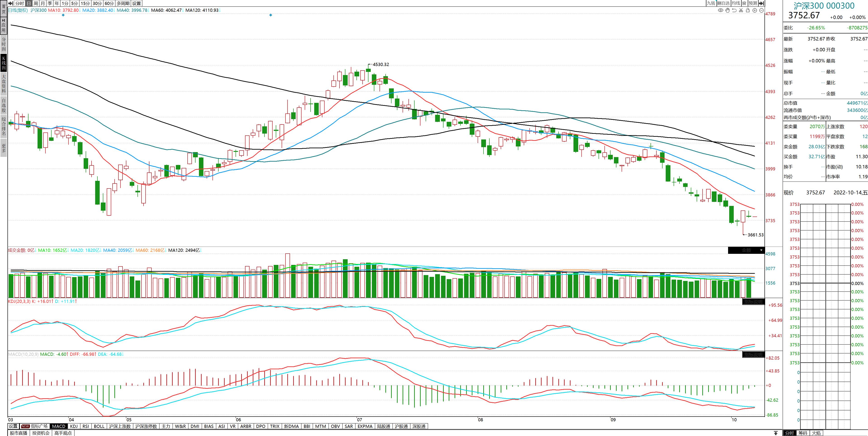Zoom in with plus circle icon

point(755,10)
